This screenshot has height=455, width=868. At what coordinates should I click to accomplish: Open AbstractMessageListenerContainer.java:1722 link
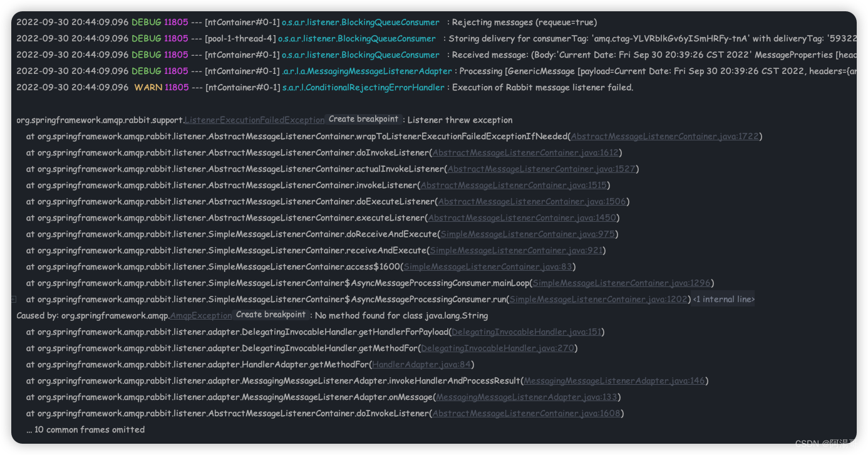pos(664,136)
